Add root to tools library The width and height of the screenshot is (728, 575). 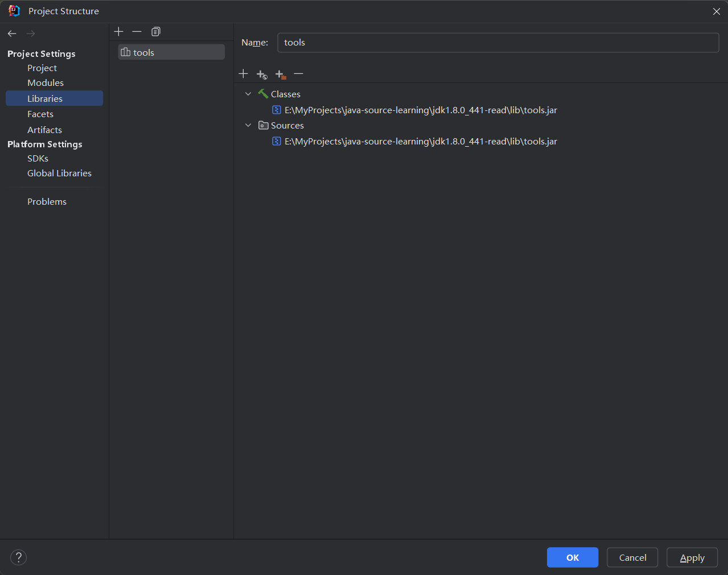pos(243,74)
